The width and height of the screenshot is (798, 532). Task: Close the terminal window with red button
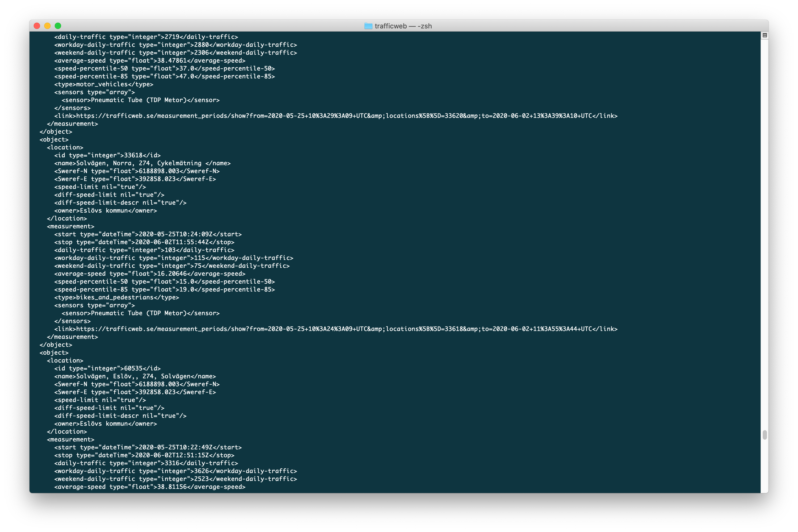click(37, 26)
